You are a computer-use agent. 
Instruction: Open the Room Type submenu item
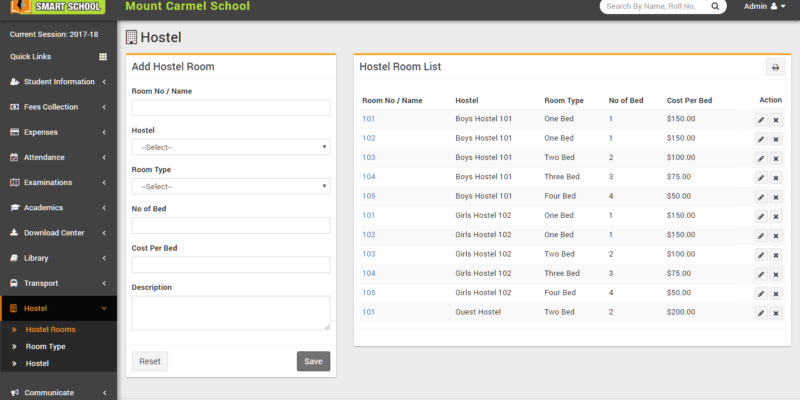(45, 346)
